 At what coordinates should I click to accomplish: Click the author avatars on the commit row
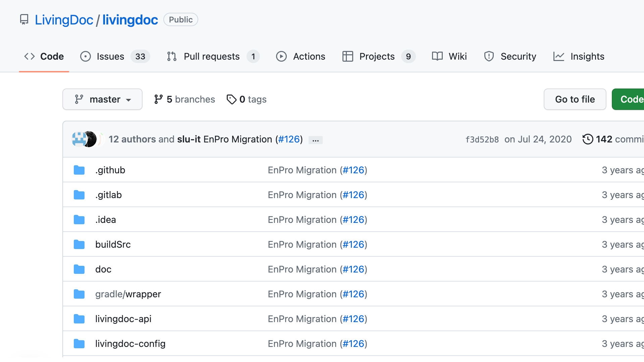(87, 139)
